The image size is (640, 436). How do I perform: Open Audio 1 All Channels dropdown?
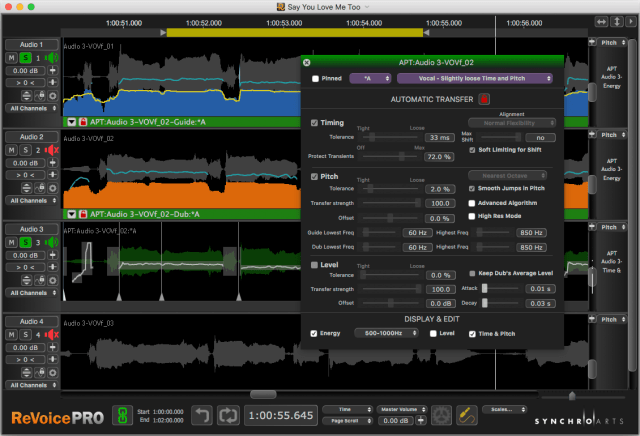tap(31, 108)
